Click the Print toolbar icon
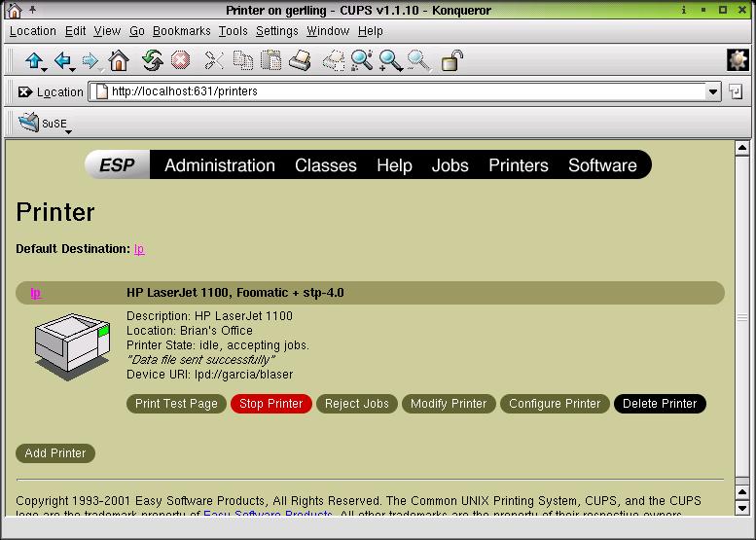 click(300, 61)
